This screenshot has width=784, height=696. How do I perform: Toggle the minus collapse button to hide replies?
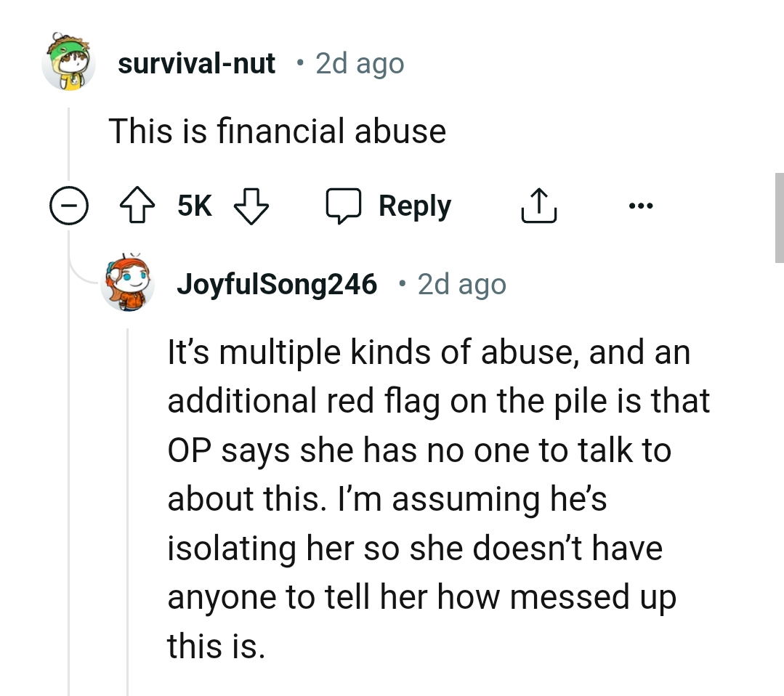69,205
